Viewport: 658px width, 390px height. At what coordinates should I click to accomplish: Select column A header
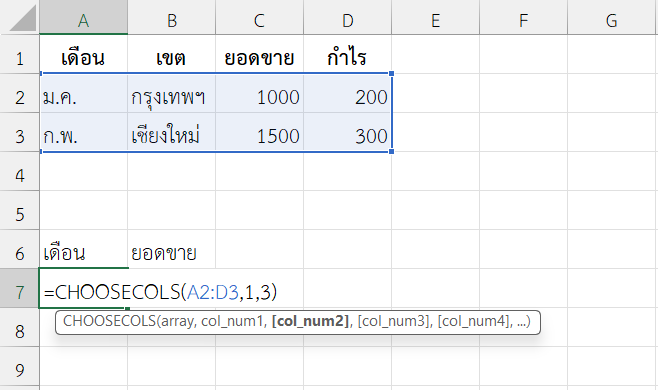coord(84,17)
